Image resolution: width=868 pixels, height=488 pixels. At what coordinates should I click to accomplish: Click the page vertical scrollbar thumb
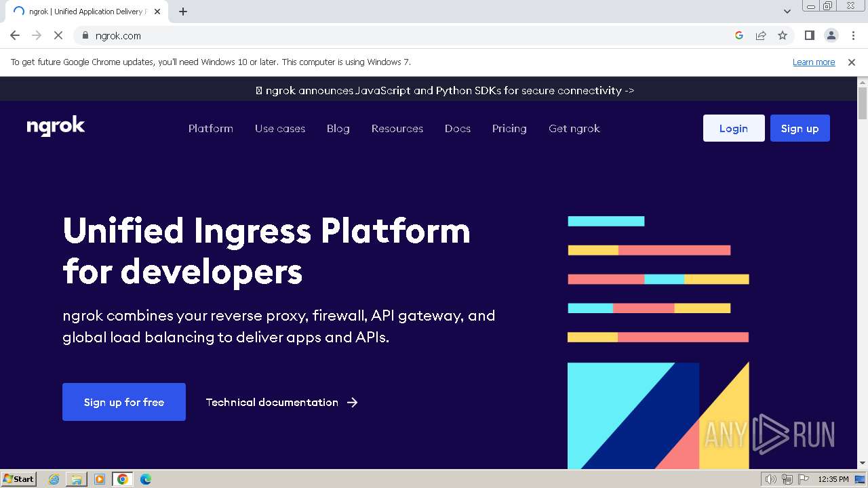coord(863,103)
